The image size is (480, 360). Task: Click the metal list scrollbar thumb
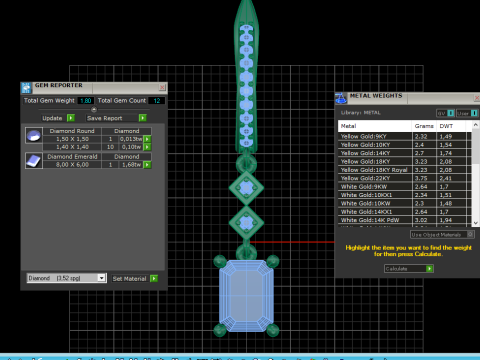pyautogui.click(x=476, y=146)
